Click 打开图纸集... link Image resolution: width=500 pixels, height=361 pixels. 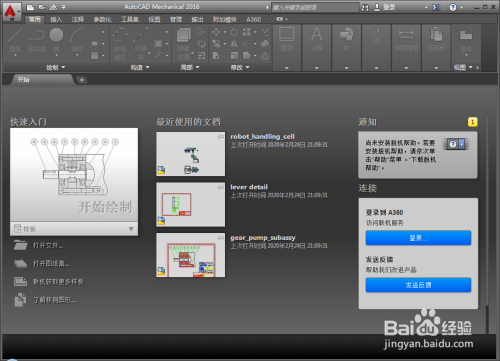tap(51, 264)
